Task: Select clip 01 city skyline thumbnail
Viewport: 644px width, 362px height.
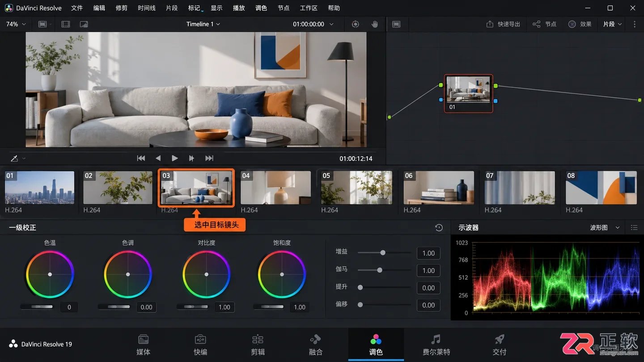Action: point(39,188)
